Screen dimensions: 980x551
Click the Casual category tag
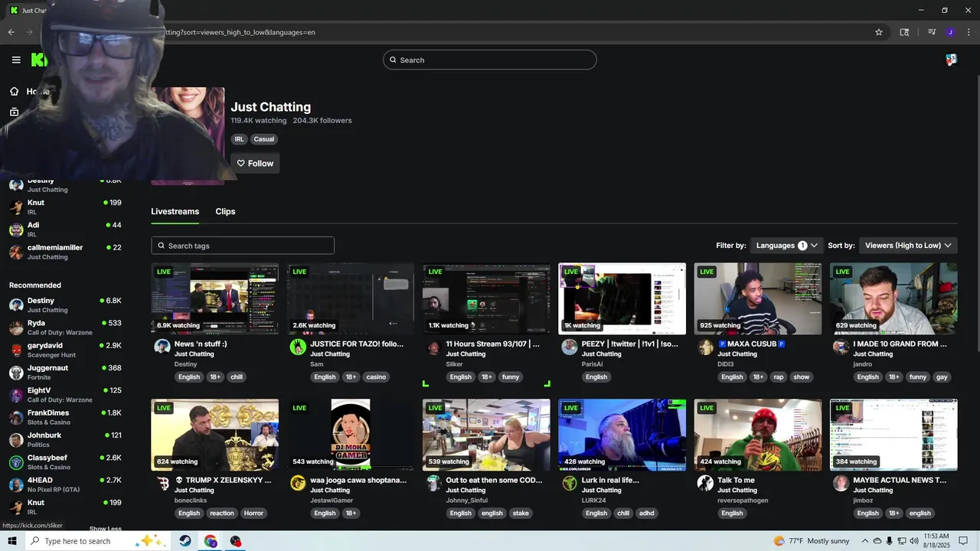(264, 139)
